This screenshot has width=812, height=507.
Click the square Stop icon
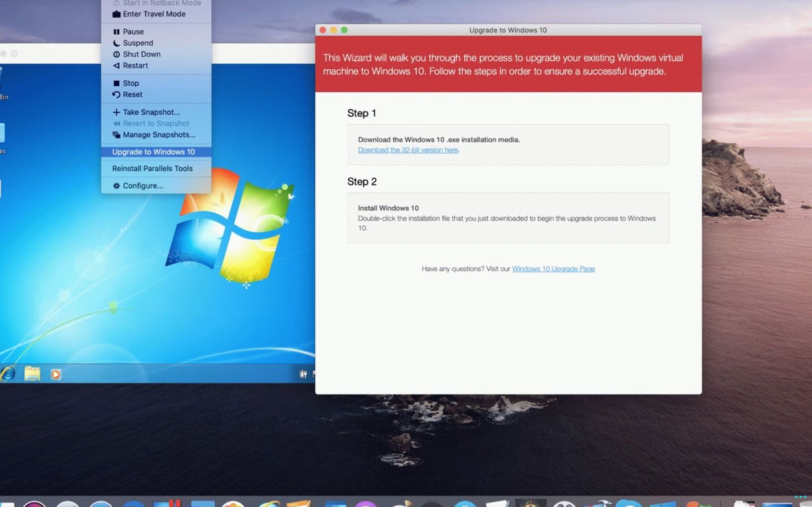(x=116, y=83)
